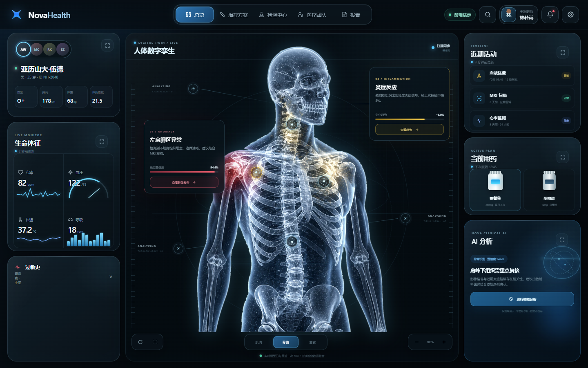Viewport: 588px width, 368px height.
Task: Click the 心率监测 pulse icon
Action: pyautogui.click(x=479, y=121)
